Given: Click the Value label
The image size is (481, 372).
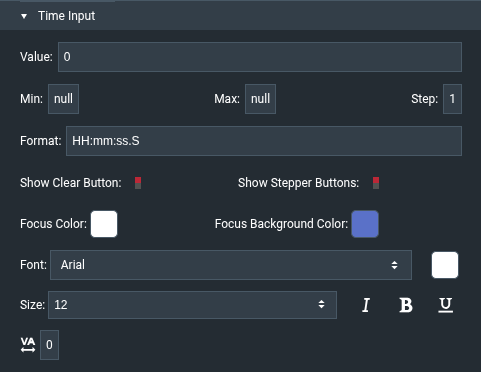Looking at the screenshot, I should (x=36, y=57).
